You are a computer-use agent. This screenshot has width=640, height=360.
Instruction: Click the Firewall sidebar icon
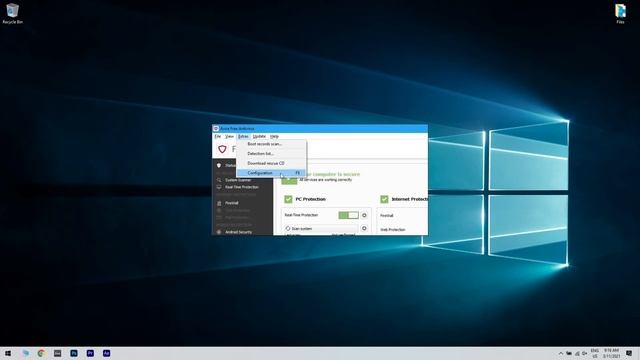click(x=219, y=203)
